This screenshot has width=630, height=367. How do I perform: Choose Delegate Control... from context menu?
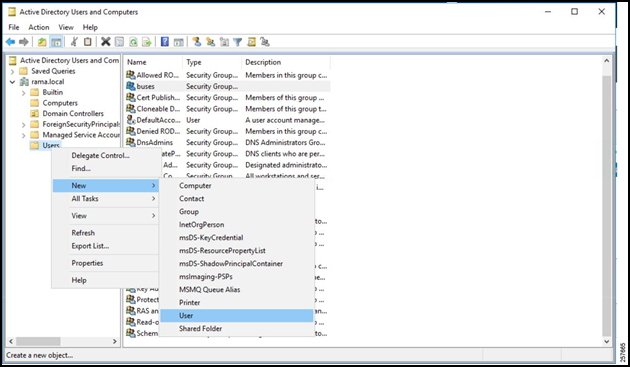[x=106, y=156]
